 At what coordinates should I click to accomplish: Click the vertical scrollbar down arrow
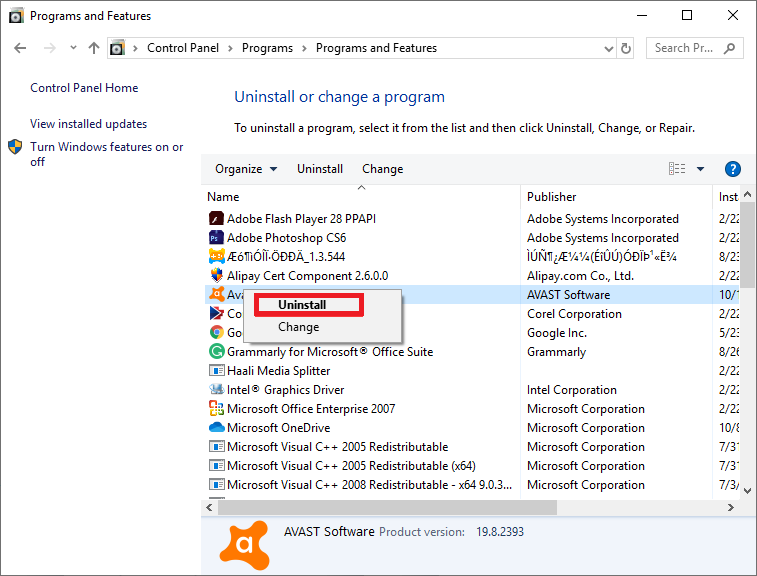click(x=747, y=491)
